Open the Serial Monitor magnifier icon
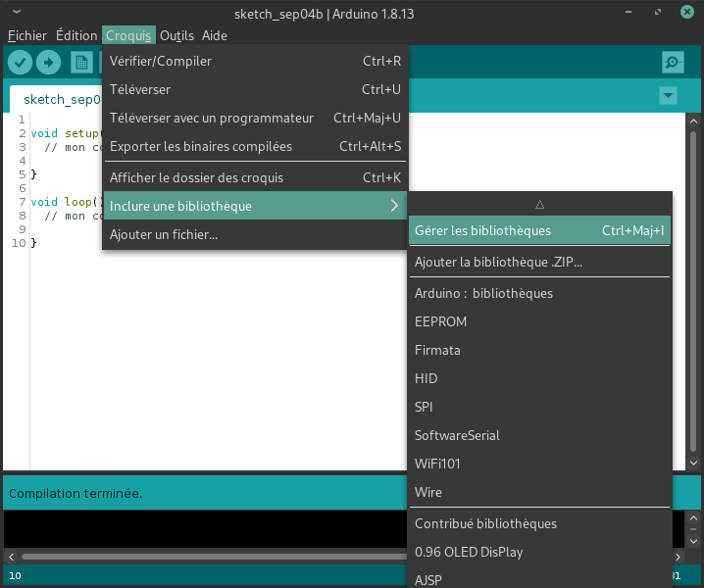This screenshot has width=704, height=588. [673, 62]
